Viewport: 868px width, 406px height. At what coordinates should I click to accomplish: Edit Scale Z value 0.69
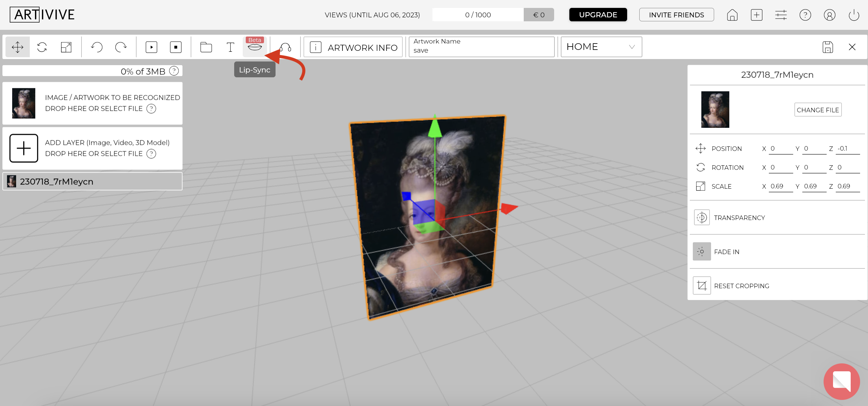click(847, 187)
